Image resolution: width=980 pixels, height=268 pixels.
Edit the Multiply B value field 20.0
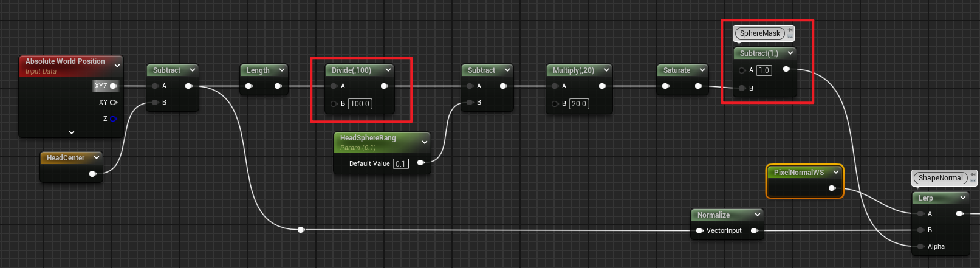(x=579, y=104)
